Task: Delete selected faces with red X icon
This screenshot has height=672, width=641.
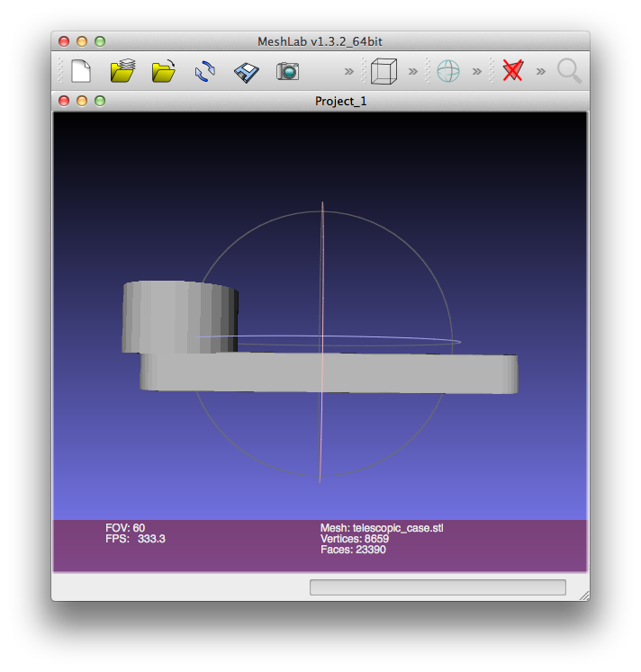Action: tap(513, 71)
